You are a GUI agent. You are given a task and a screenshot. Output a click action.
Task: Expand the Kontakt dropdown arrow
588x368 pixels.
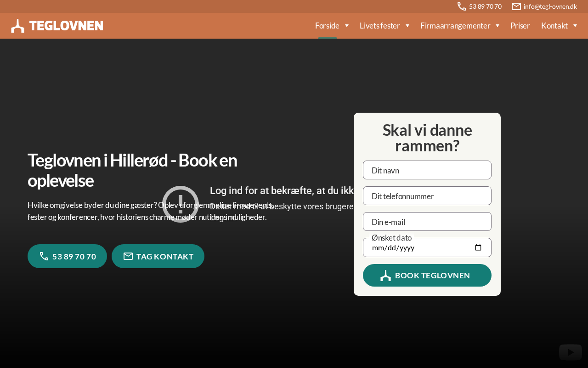tap(575, 26)
